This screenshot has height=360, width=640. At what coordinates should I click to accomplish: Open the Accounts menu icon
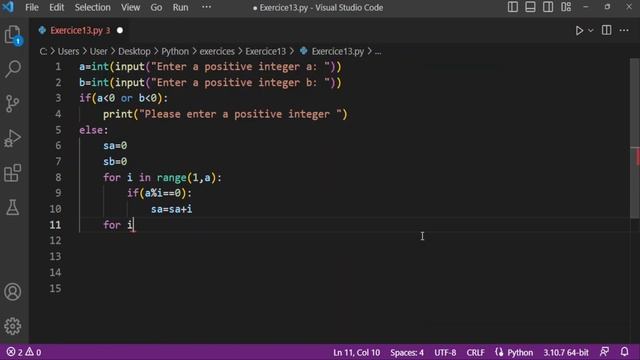(13, 291)
